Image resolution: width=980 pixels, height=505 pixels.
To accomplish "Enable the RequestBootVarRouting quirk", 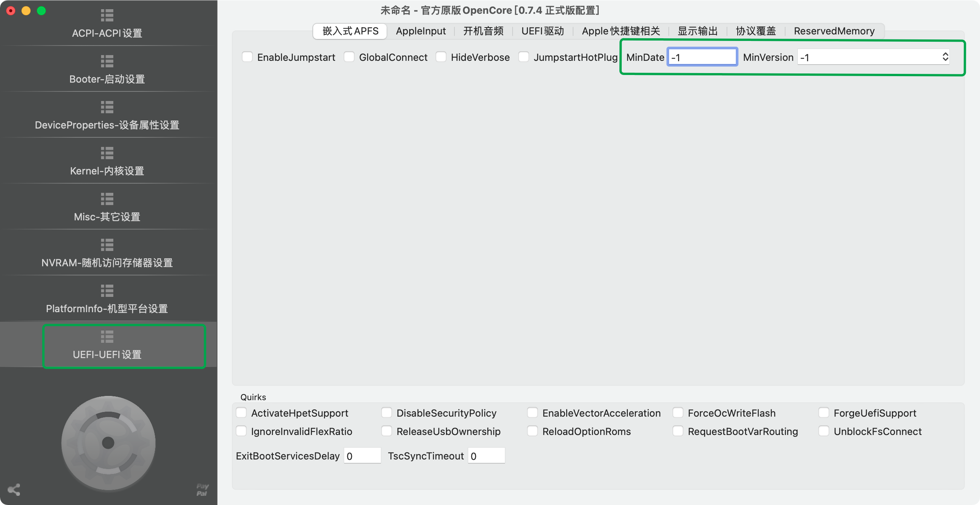I will click(x=678, y=431).
